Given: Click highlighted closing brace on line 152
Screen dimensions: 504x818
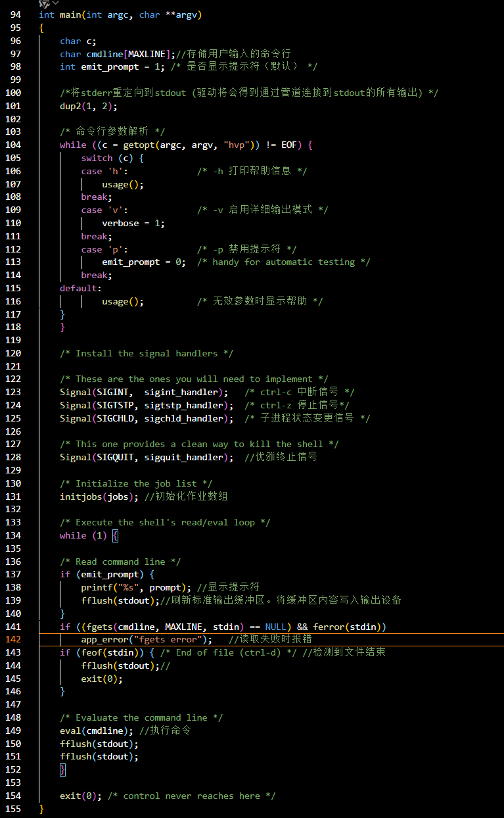Looking at the screenshot, I should [62, 769].
